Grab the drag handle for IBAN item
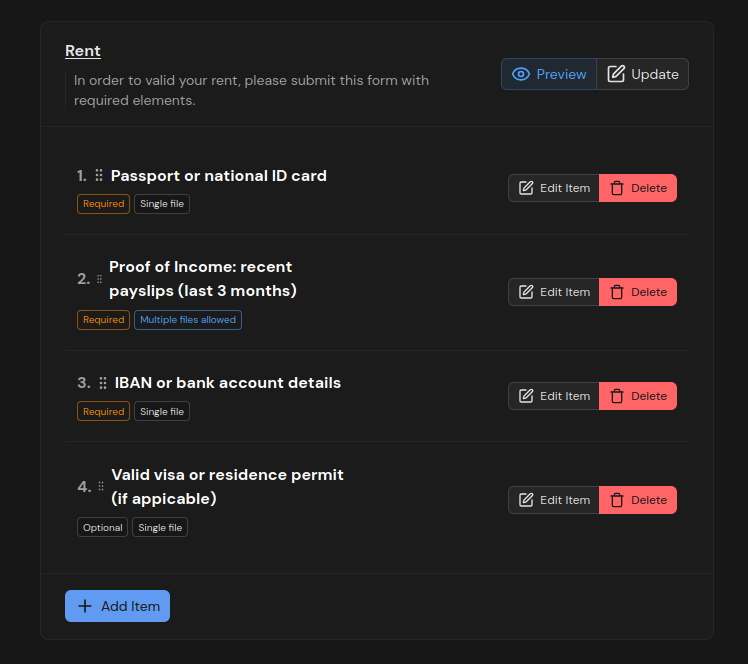748x664 pixels. pos(103,383)
